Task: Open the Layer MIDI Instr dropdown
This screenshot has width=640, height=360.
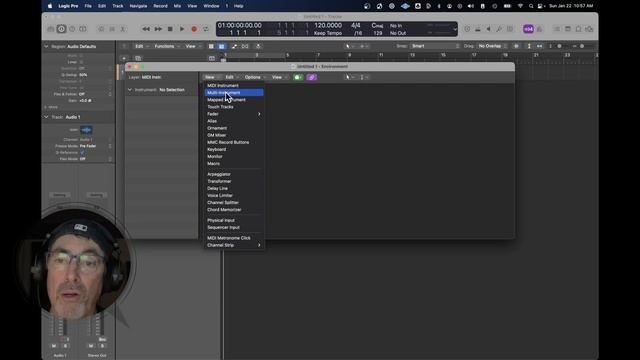Action: point(151,77)
